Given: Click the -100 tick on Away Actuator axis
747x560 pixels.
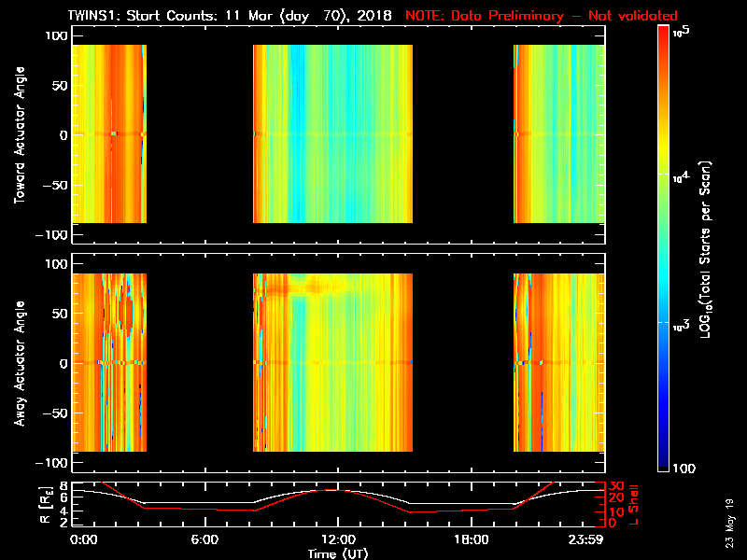Looking at the screenshot, I should (x=52, y=463).
